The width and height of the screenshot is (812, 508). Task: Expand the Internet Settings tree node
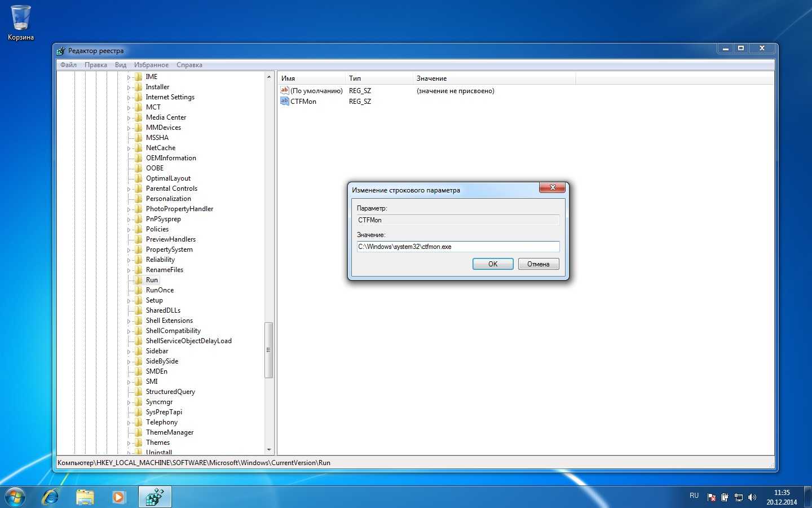click(129, 98)
